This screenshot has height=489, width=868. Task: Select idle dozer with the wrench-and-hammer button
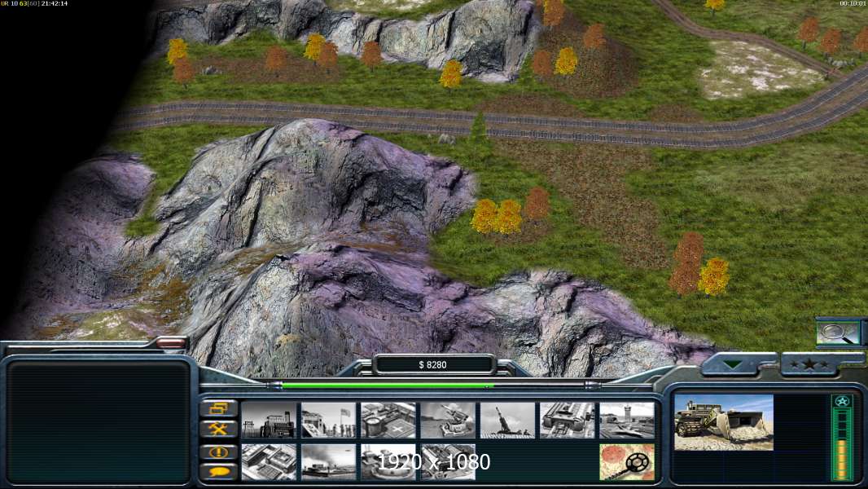219,429
